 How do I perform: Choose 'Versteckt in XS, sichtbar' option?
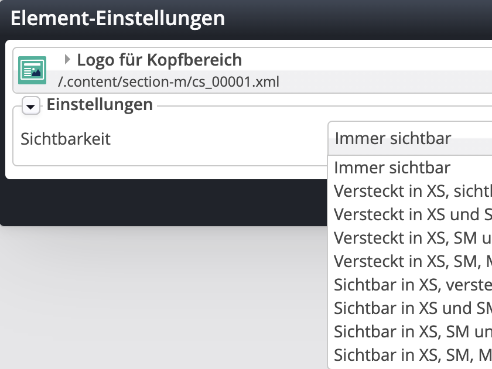413,191
